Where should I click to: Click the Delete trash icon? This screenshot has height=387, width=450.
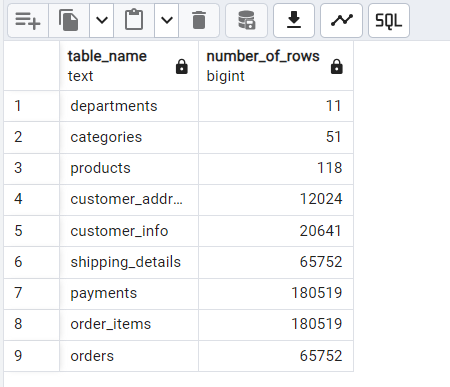pyautogui.click(x=199, y=21)
